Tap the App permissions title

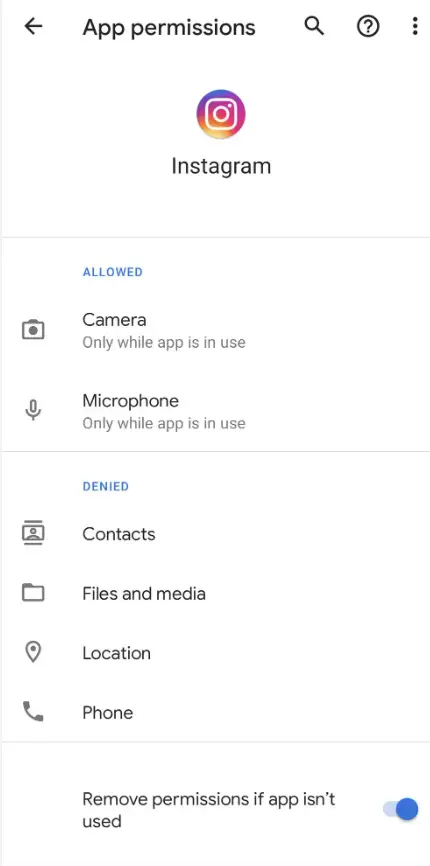click(169, 27)
